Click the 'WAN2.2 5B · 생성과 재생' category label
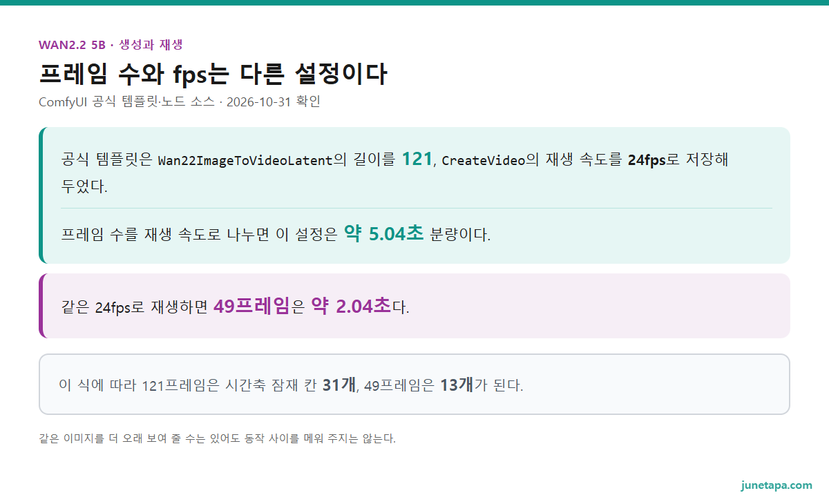 tap(111, 45)
